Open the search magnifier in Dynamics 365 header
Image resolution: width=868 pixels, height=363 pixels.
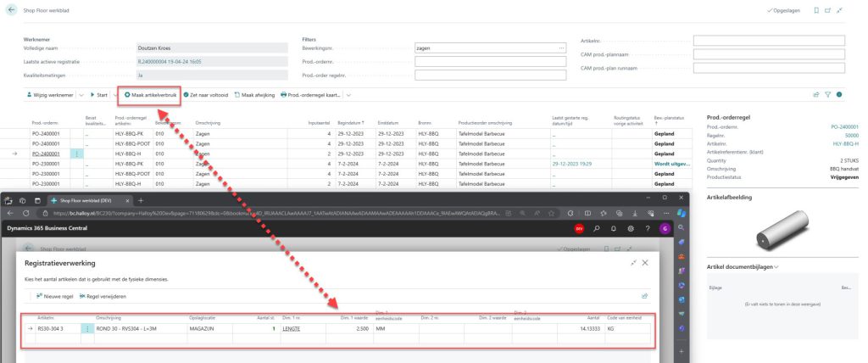[x=597, y=228]
